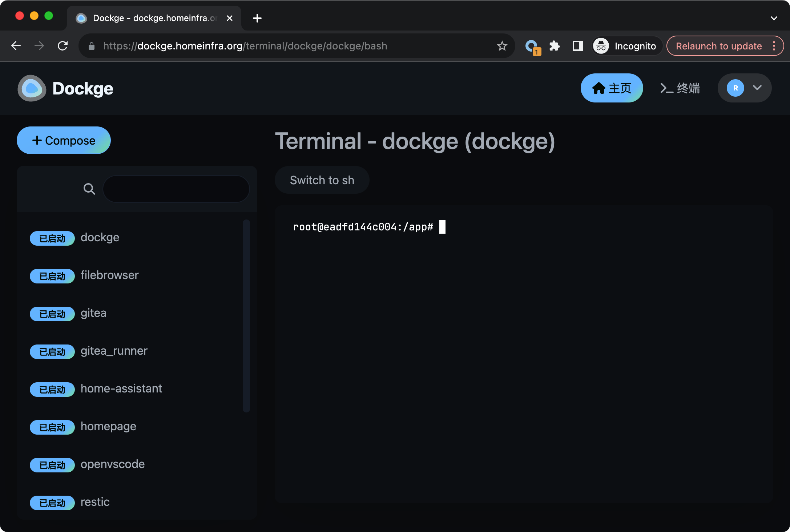This screenshot has width=790, height=532.
Task: Toggle filebrowser container started status
Action: [53, 275]
